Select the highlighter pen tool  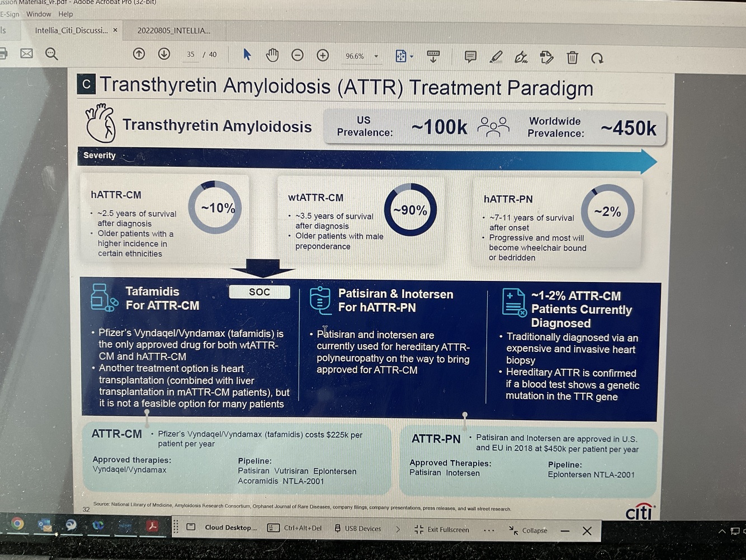click(x=495, y=57)
